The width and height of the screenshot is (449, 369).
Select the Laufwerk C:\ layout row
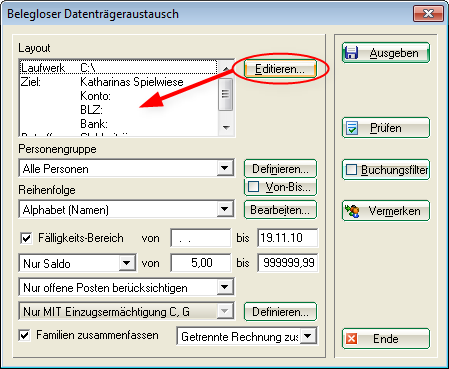118,67
